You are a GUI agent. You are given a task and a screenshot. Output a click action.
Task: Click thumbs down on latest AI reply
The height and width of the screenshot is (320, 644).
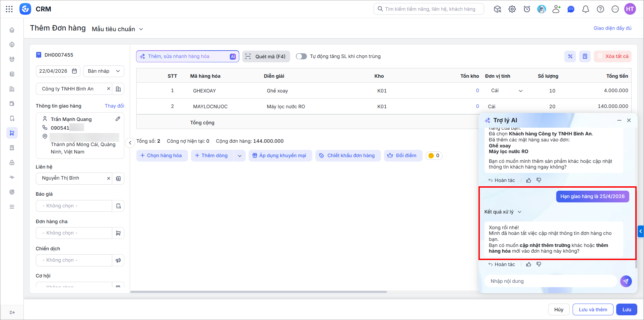click(539, 264)
